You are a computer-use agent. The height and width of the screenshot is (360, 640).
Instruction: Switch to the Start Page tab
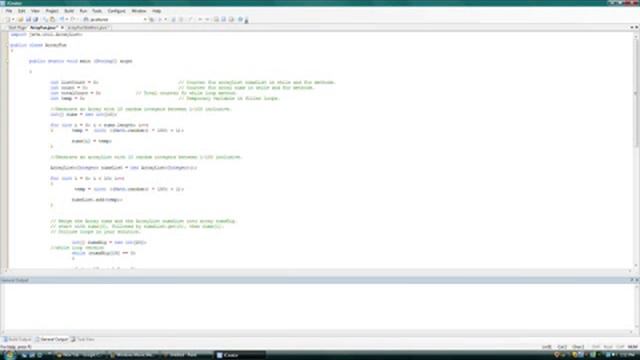click(x=17, y=28)
